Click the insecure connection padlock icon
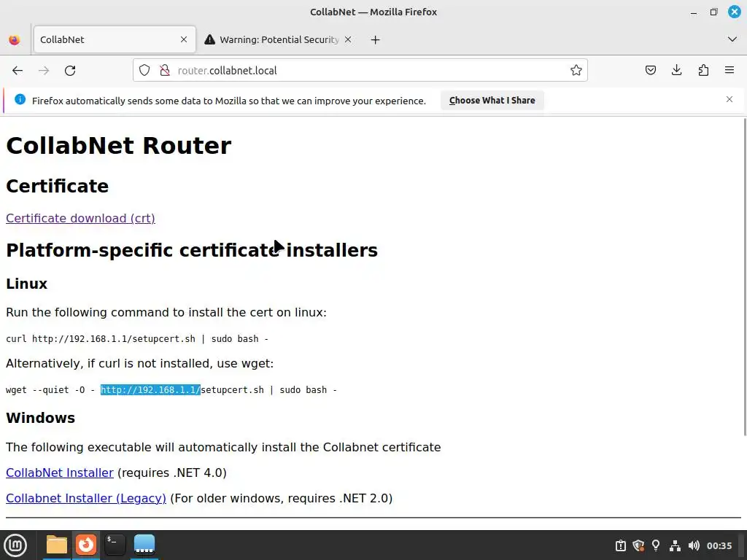 pyautogui.click(x=164, y=71)
